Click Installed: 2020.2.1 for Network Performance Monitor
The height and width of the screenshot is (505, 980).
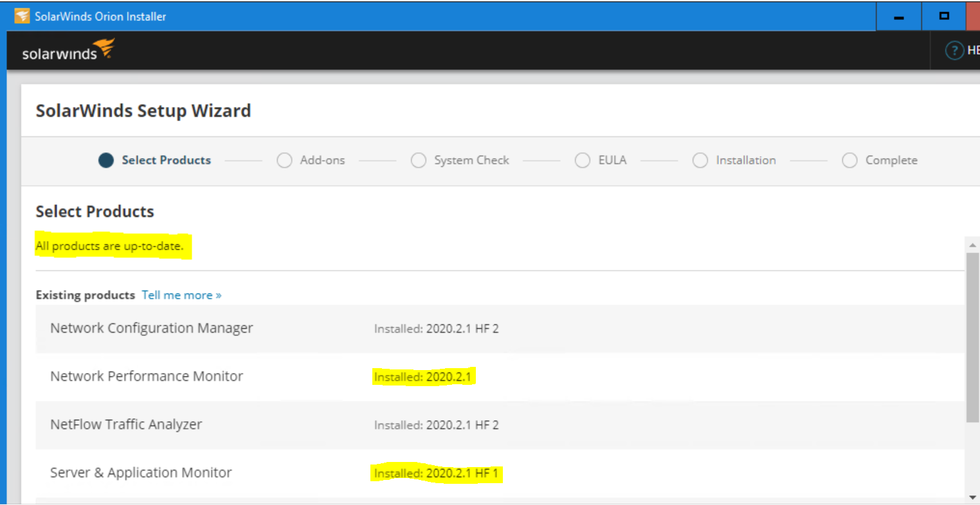[422, 377]
